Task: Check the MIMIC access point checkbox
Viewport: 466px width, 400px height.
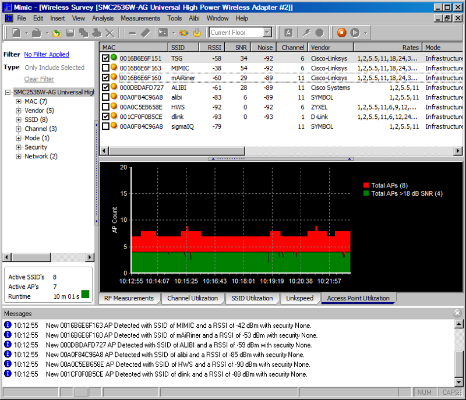Action: tap(106, 68)
